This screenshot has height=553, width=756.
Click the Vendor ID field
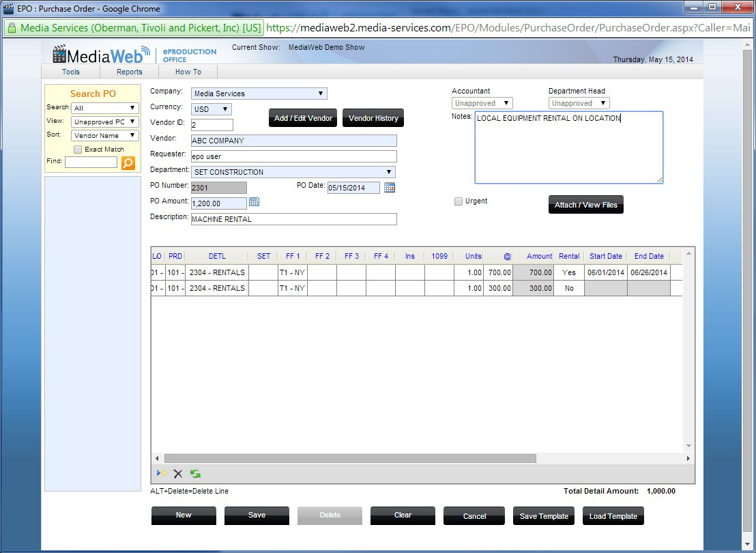(212, 125)
